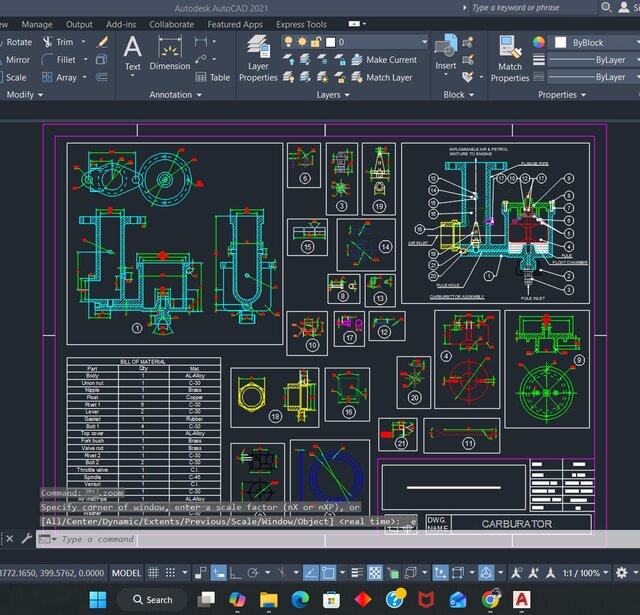
Task: Close the command line with X
Action: tap(10, 539)
